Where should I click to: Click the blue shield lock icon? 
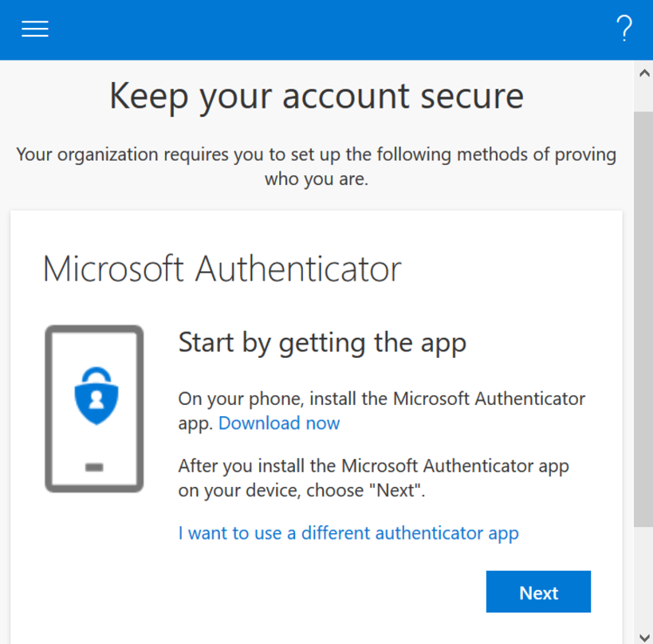point(95,398)
